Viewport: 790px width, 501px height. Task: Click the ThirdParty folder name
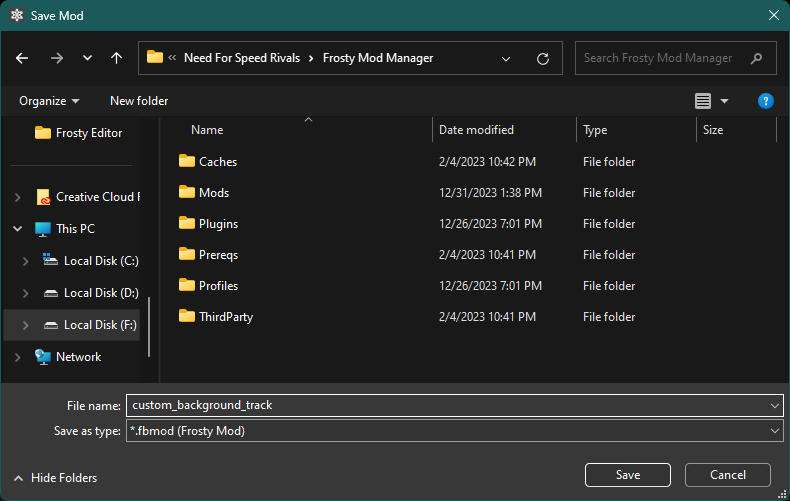[226, 317]
